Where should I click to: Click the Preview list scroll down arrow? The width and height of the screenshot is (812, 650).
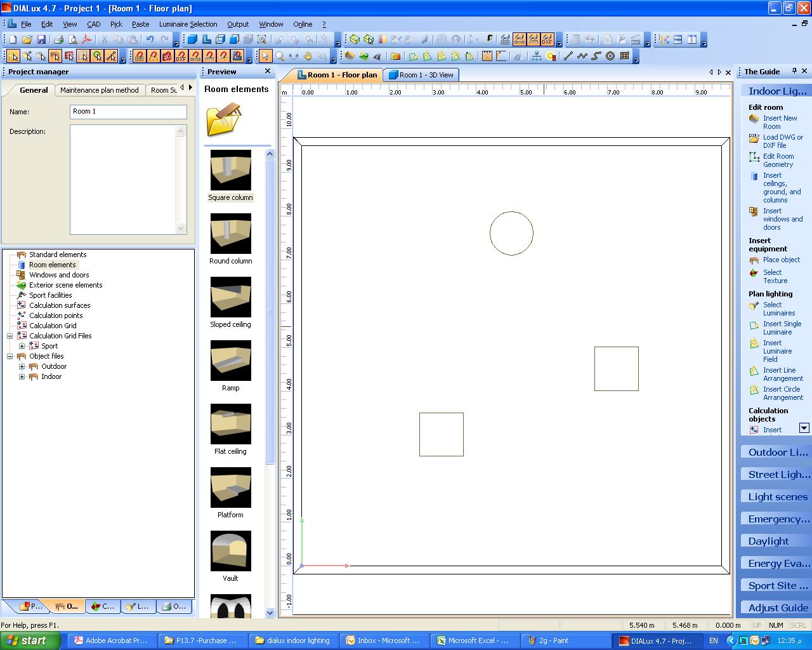point(270,613)
